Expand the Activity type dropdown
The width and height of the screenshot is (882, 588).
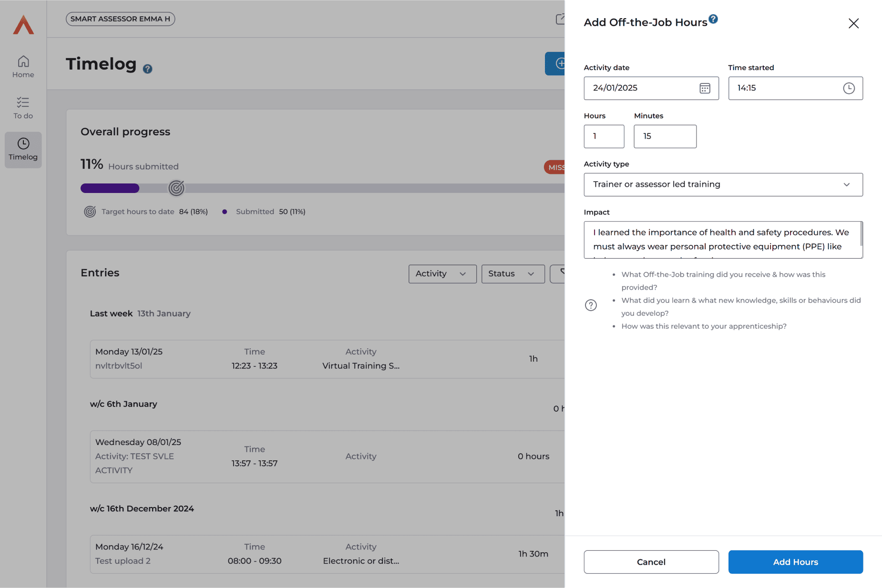coord(723,184)
